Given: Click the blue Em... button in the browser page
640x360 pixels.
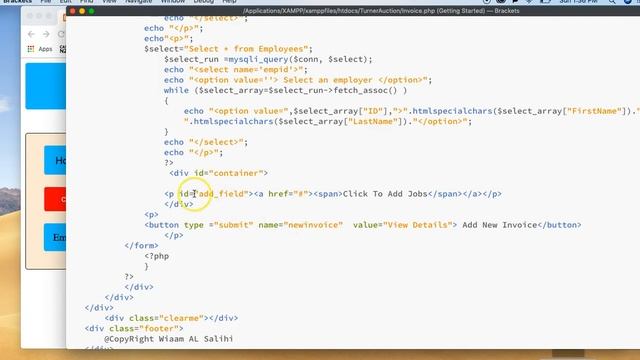Looking at the screenshot, I should 55,237.
